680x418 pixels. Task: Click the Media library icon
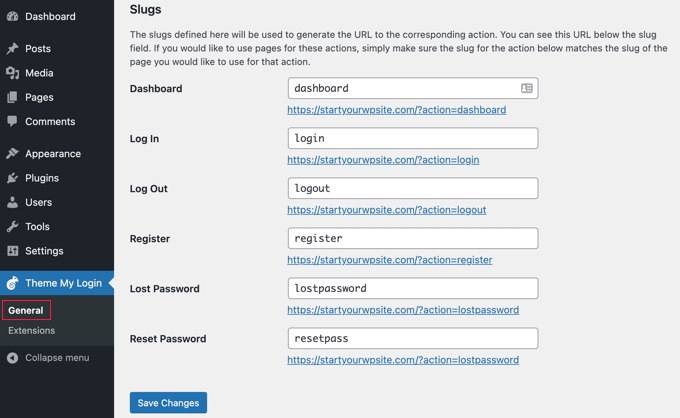[12, 73]
